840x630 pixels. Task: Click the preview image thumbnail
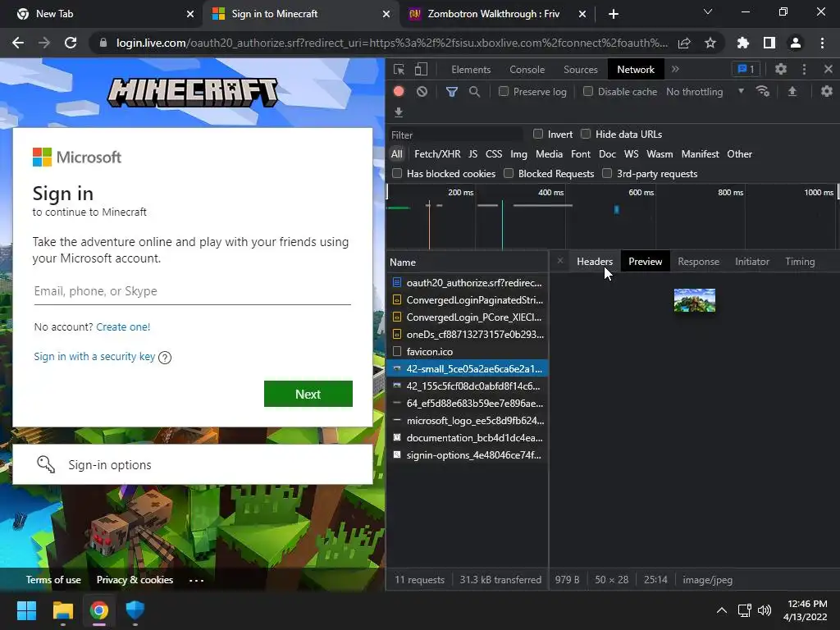(x=694, y=300)
